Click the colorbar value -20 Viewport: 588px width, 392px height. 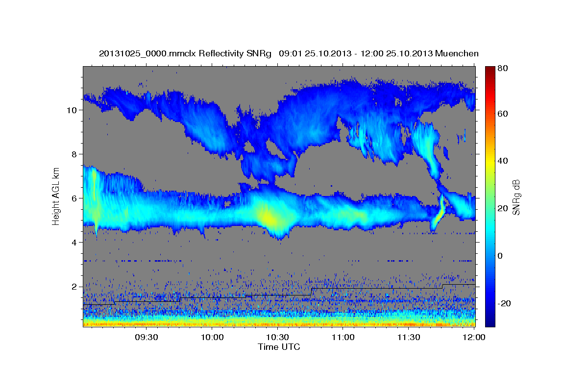pos(504,304)
